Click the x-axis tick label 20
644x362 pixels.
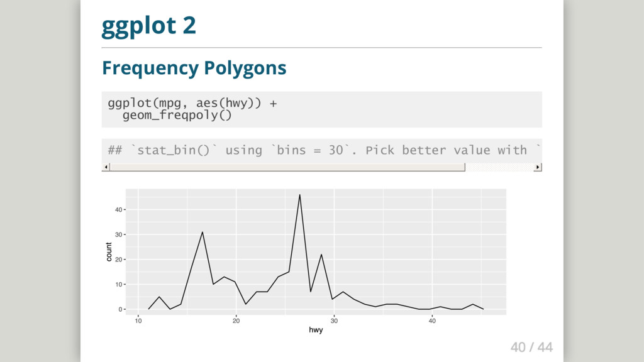(236, 321)
